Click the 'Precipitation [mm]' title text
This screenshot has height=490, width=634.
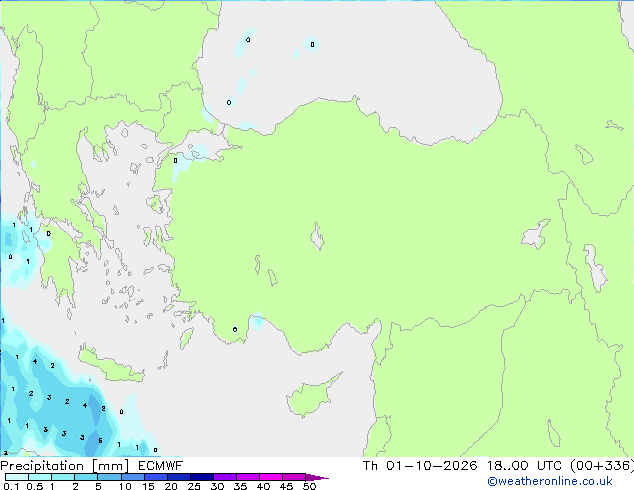click(65, 466)
